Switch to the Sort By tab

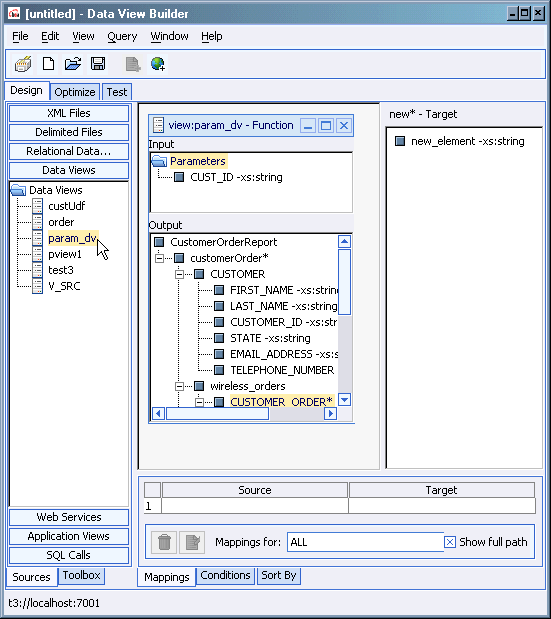pyautogui.click(x=279, y=576)
